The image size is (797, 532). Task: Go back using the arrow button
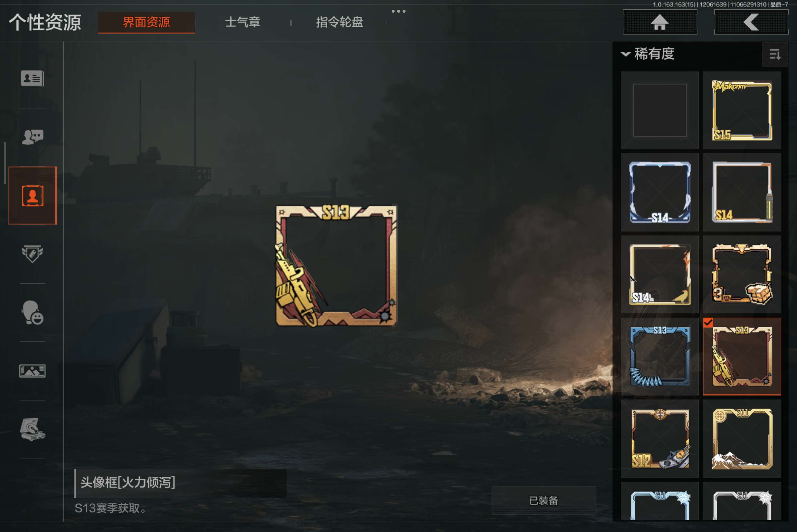coord(751,22)
